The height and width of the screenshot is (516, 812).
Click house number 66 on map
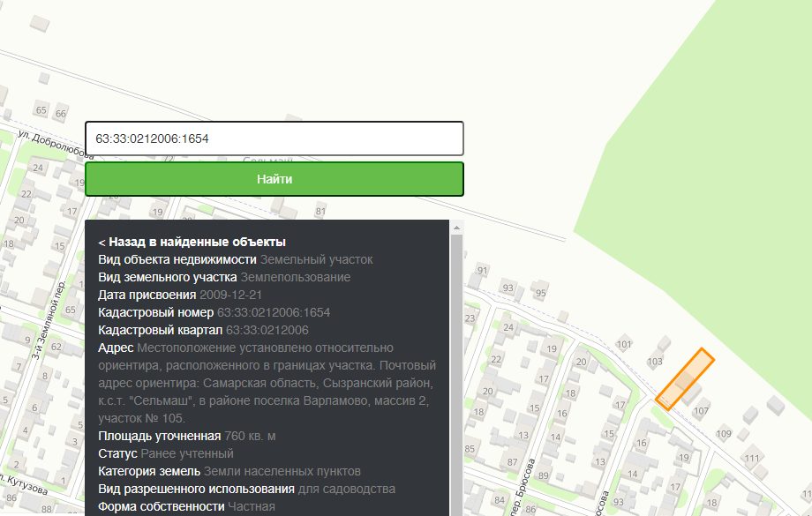[61, 114]
